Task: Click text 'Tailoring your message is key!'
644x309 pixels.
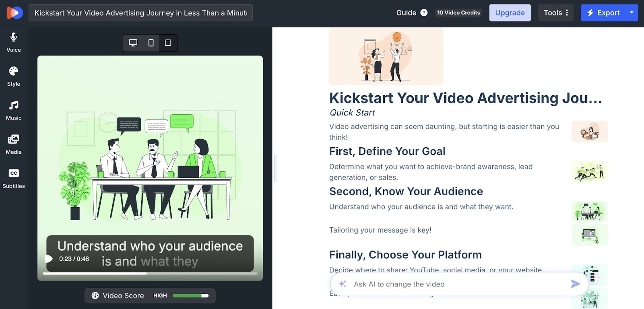Action: pos(380,230)
